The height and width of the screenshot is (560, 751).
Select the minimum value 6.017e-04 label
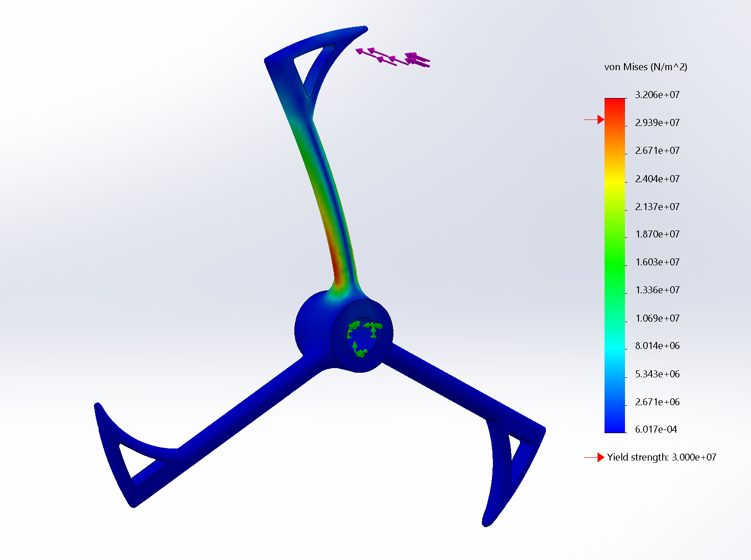pos(656,429)
